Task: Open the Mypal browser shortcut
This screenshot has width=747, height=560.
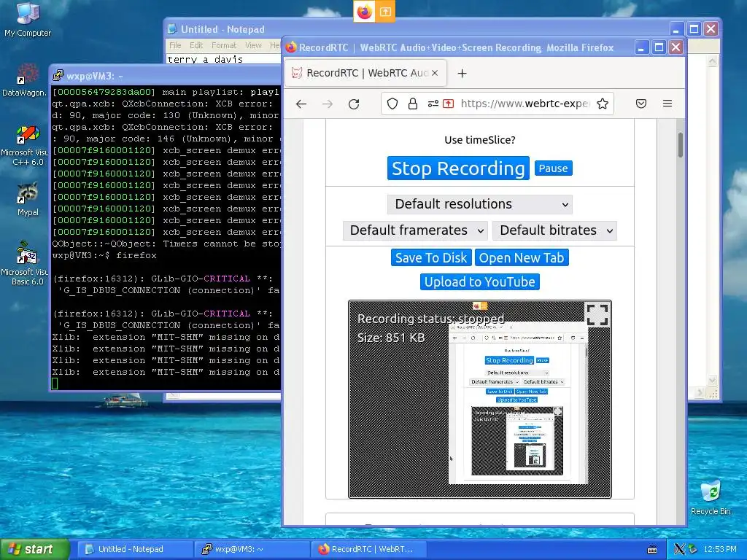Action: 28,199
